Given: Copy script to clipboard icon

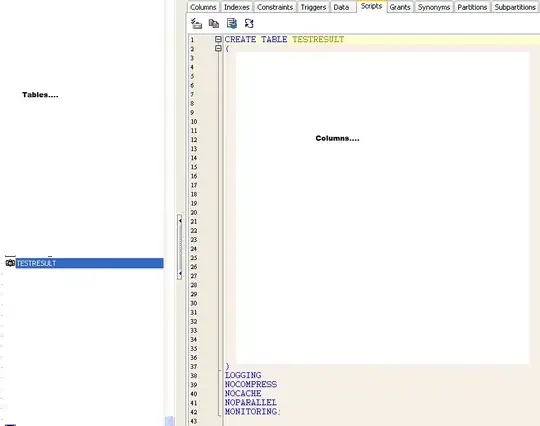Looking at the screenshot, I should point(214,23).
